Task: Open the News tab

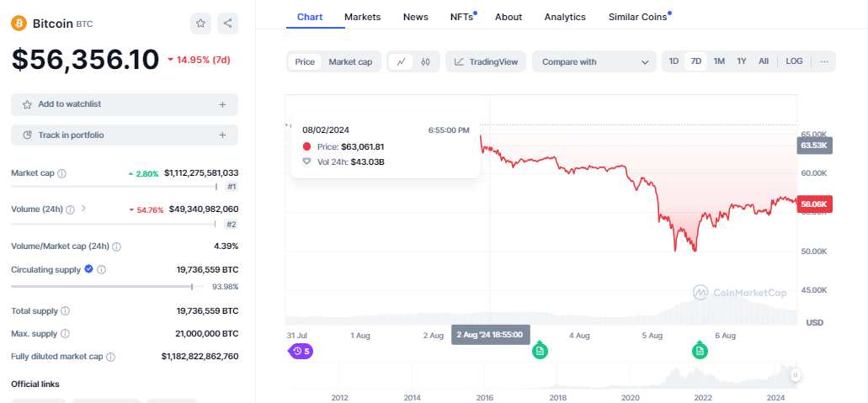Action: pyautogui.click(x=416, y=17)
